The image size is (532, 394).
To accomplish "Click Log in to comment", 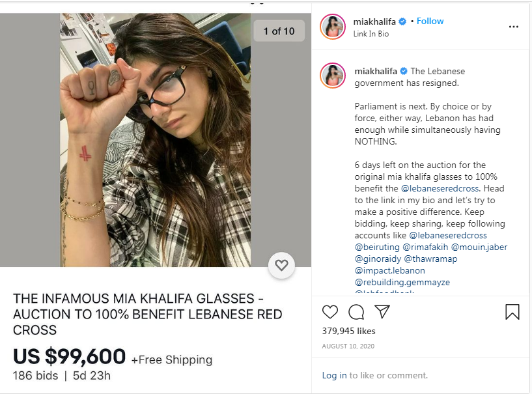I will 334,375.
